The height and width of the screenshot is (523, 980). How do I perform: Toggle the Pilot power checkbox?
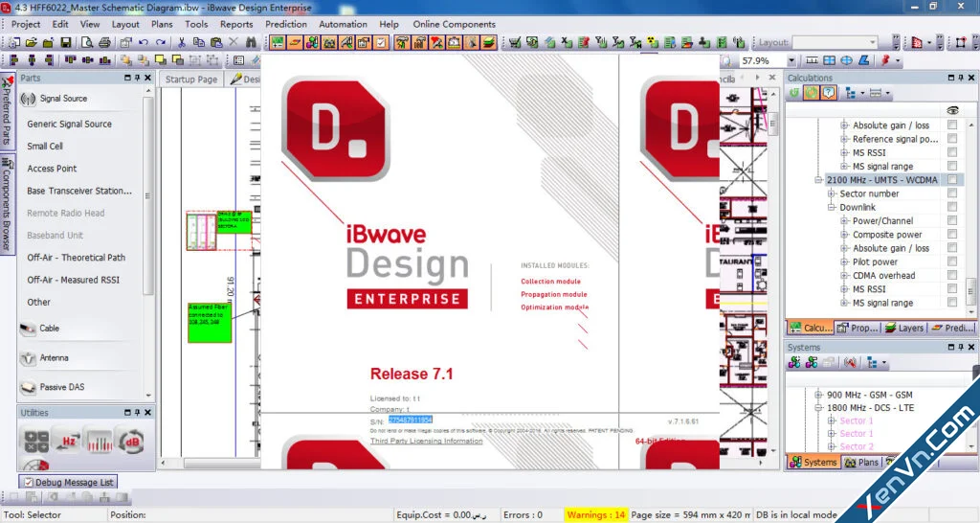click(952, 261)
